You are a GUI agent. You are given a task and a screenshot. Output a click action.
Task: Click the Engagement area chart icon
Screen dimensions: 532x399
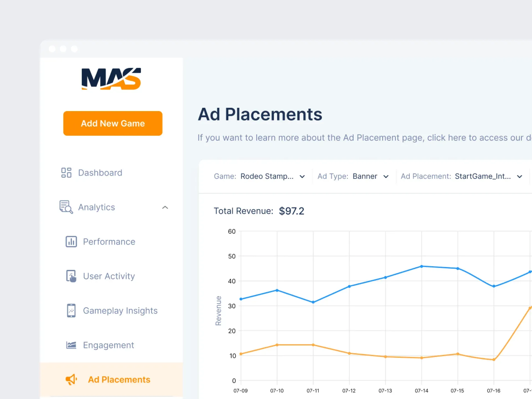[71, 345]
